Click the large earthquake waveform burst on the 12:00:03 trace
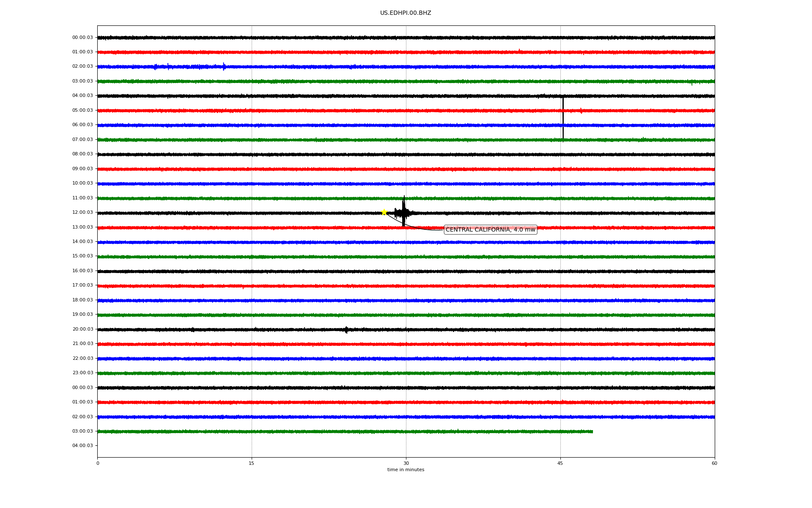This screenshot has width=812, height=508. click(x=403, y=211)
